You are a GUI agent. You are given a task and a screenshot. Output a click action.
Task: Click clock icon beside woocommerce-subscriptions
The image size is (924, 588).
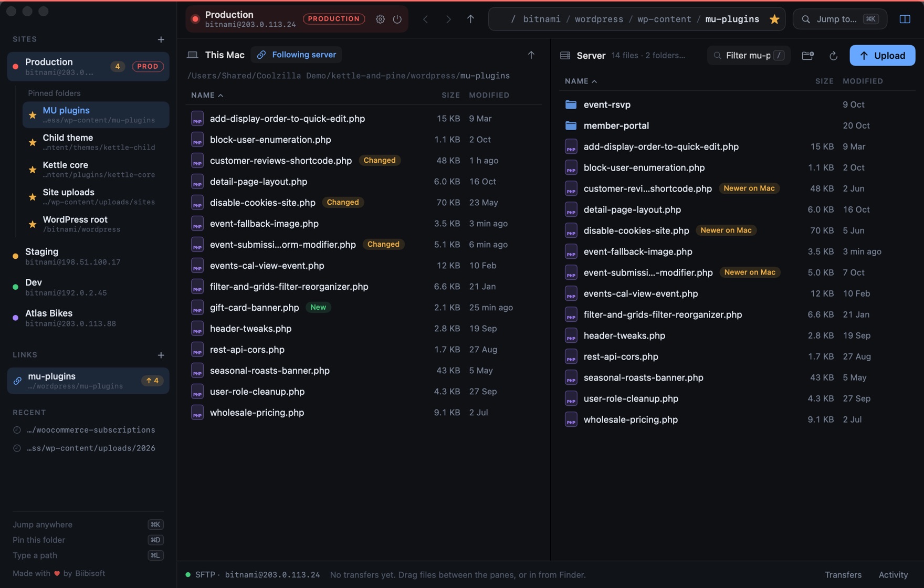coord(17,430)
